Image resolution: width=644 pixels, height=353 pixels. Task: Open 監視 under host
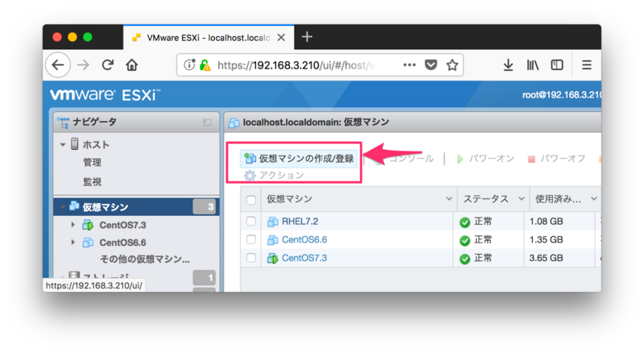(93, 181)
